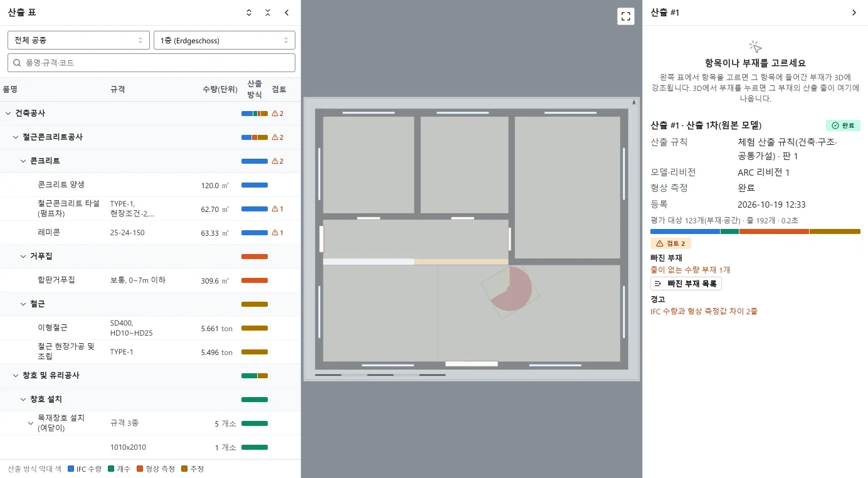Select the 콘크리트 양생 row
The width and height of the screenshot is (868, 478).
[151, 185]
